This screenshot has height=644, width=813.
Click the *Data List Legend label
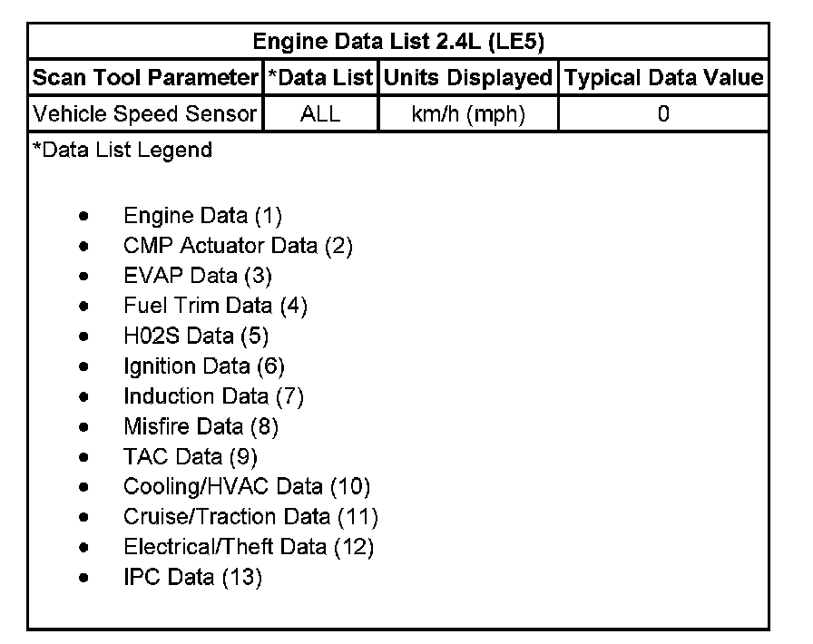point(122,151)
